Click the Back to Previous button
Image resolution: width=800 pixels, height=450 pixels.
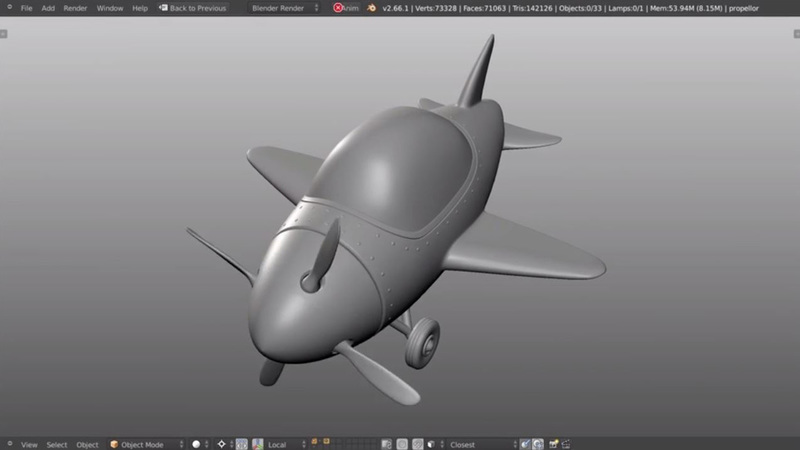tap(192, 8)
